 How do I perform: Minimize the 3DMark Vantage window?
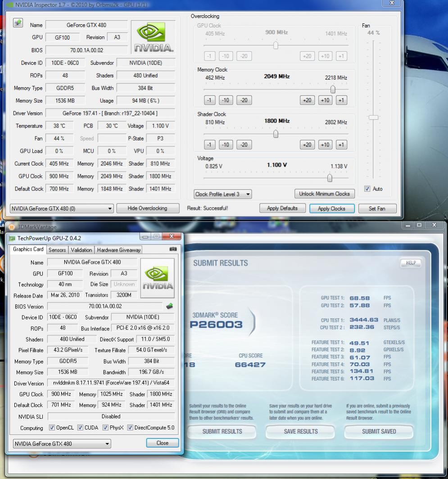click(407, 225)
